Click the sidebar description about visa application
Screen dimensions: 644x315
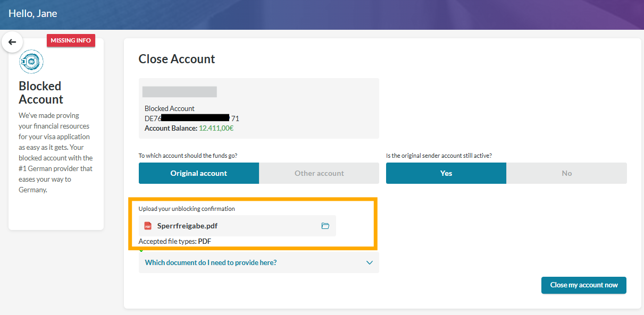point(56,152)
